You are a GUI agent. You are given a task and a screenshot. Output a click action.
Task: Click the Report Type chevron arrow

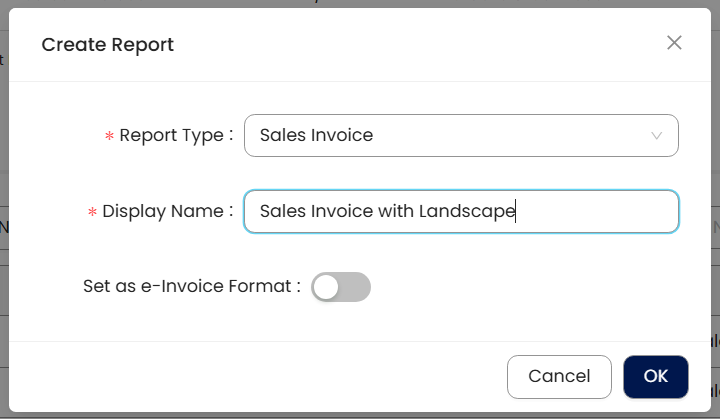[657, 135]
